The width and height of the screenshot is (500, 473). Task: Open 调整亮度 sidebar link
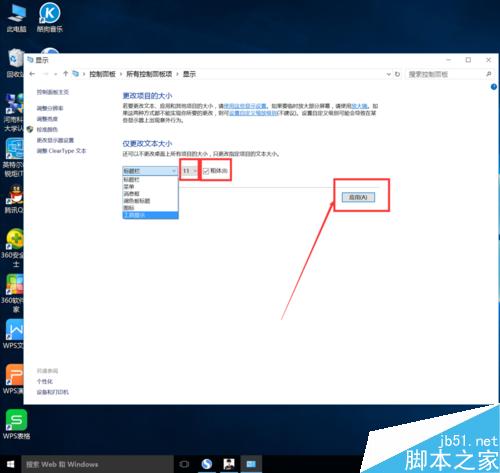pyautogui.click(x=47, y=119)
